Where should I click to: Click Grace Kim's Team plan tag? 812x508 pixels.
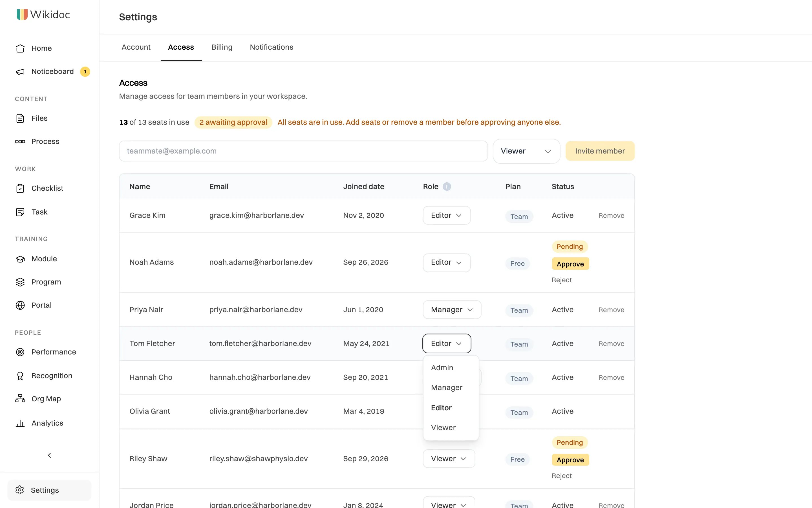519,217
